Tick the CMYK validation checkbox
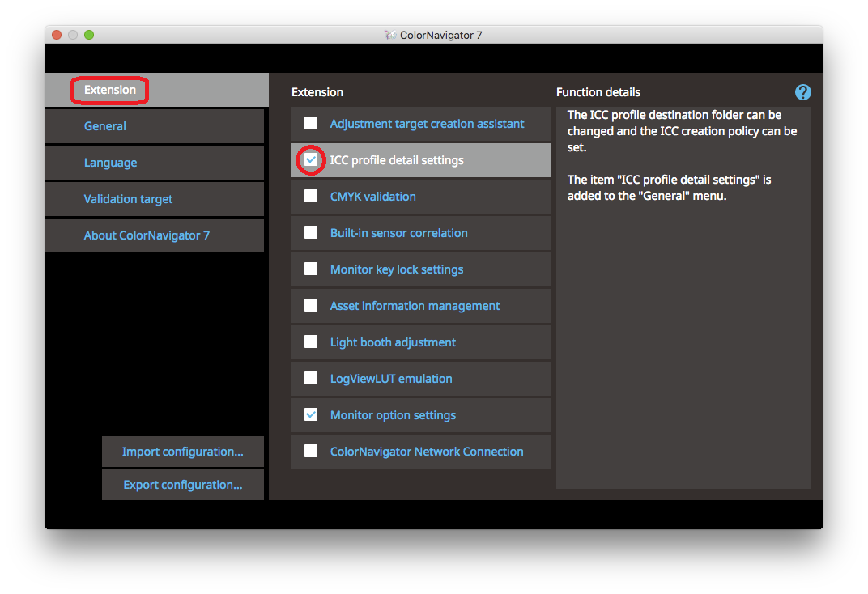 (311, 196)
